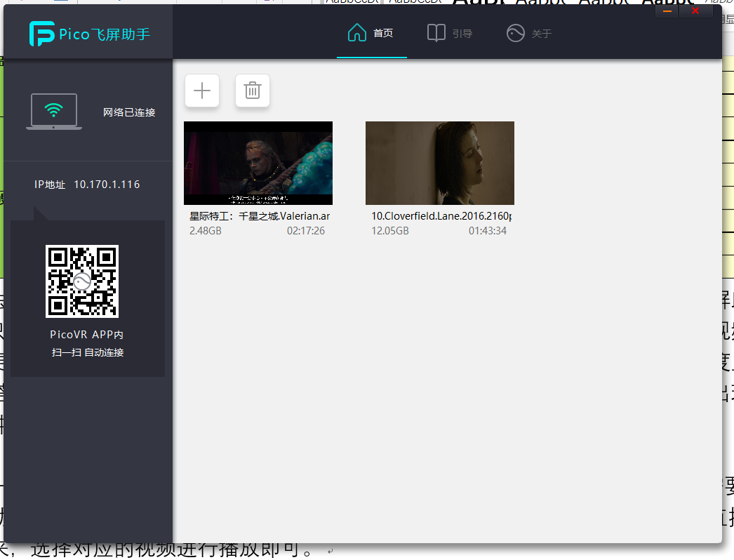Select the 星际特工 Valerian video thumbnail
Viewport: 734px width, 560px height.
click(x=258, y=163)
